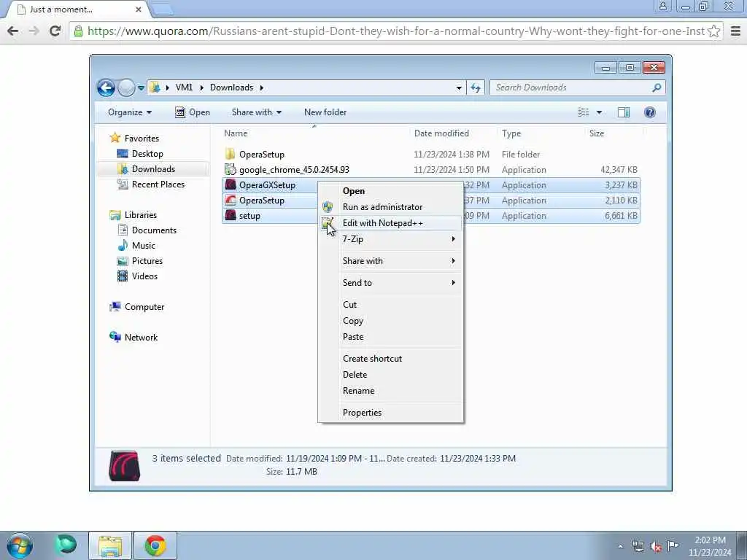Select Downloads in the navigation pane
The width and height of the screenshot is (747, 560).
(x=153, y=169)
